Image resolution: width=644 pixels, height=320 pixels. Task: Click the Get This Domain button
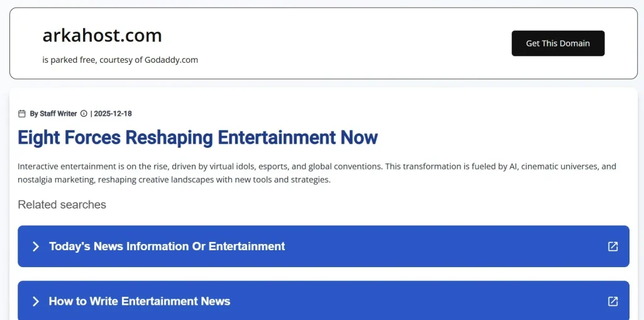pos(558,43)
